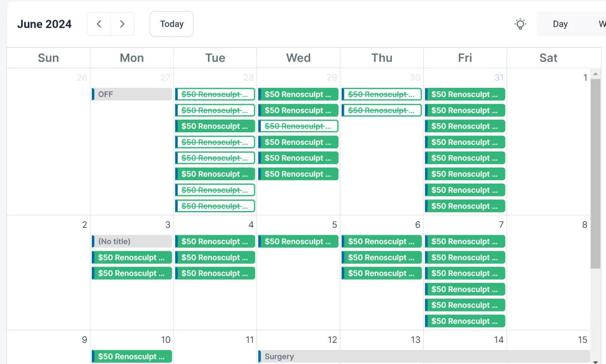Select date number 9
Image resolution: width=606 pixels, height=364 pixels.
click(x=85, y=340)
